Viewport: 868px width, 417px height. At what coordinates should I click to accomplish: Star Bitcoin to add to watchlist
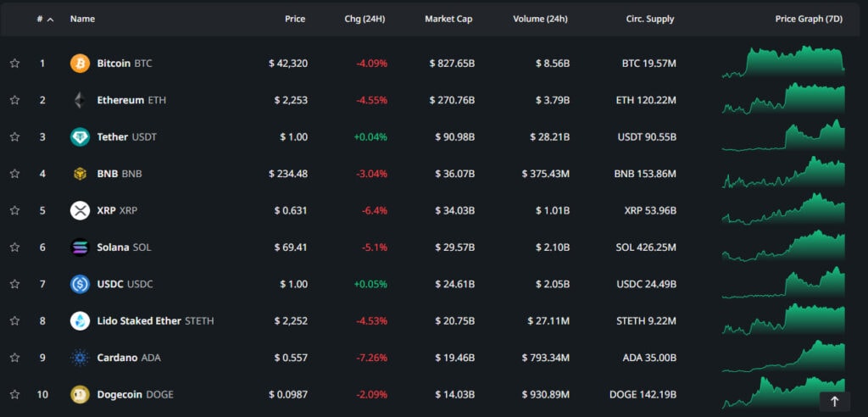(14, 64)
